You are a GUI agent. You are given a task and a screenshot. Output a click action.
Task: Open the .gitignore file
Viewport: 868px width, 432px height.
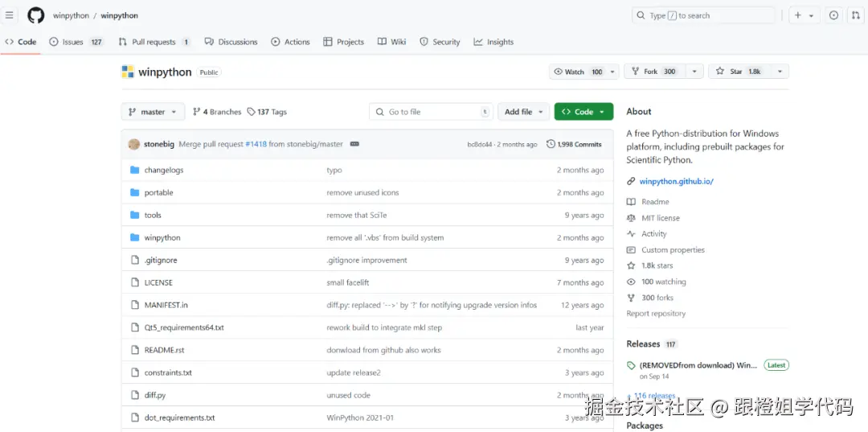(x=161, y=260)
